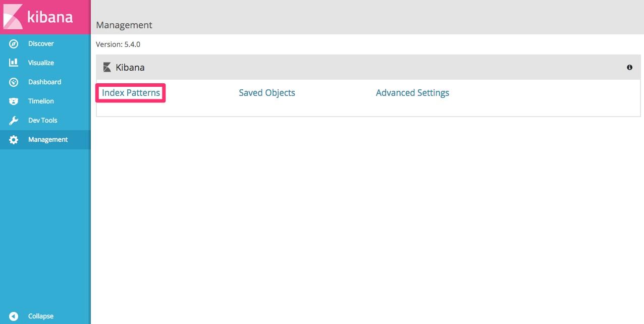The image size is (644, 324).
Task: Click the Visualize bar chart icon
Action: pos(14,63)
